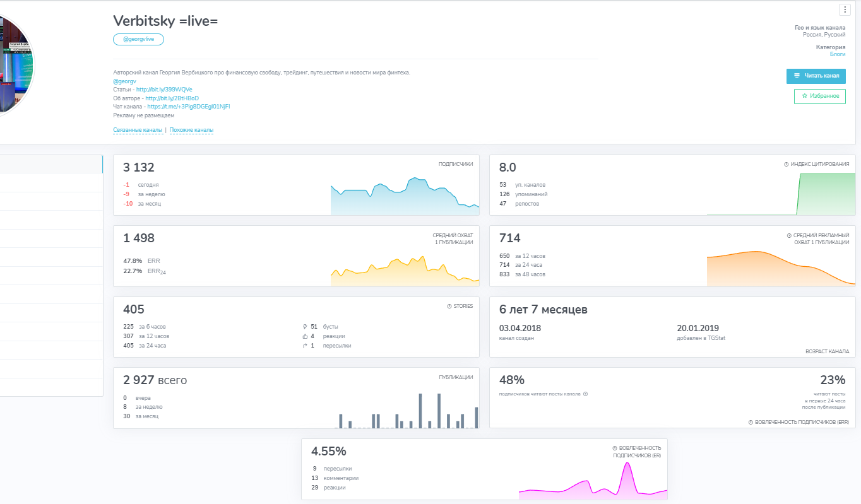Click the star icon on Избранное button
Screen dimensions: 861x504
[804, 96]
